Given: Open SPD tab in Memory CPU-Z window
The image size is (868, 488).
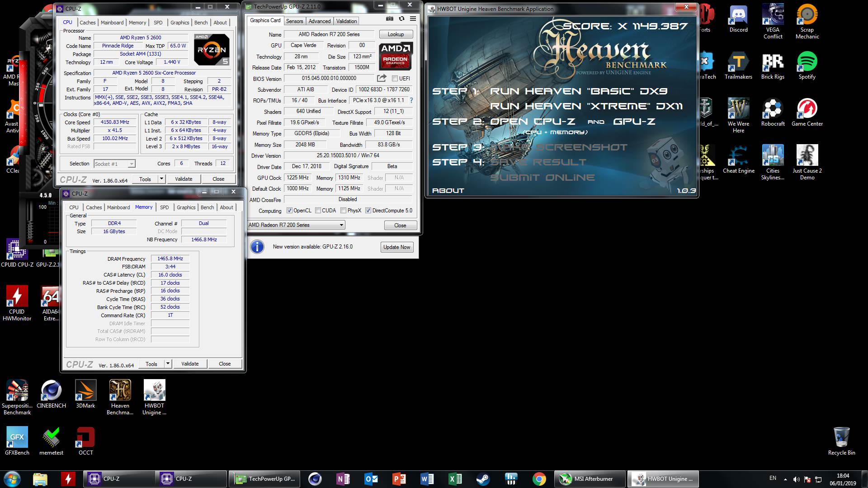Looking at the screenshot, I should [165, 207].
